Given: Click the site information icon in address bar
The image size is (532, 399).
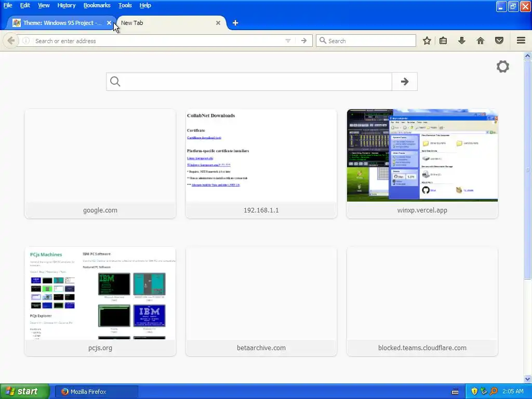Looking at the screenshot, I should (26, 41).
